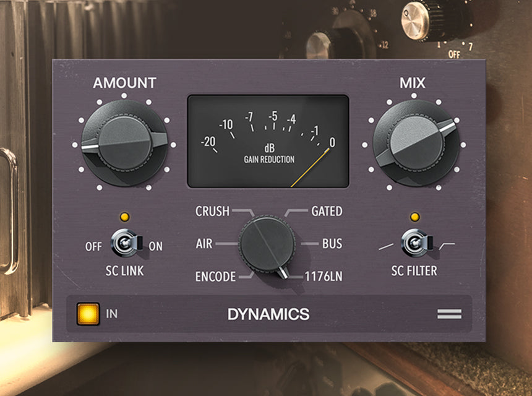Click the compressor mode selector knob

[267, 244]
